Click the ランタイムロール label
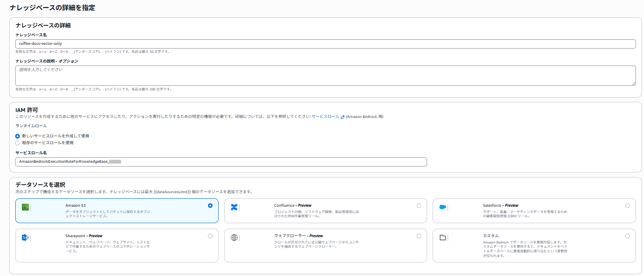 [31, 126]
